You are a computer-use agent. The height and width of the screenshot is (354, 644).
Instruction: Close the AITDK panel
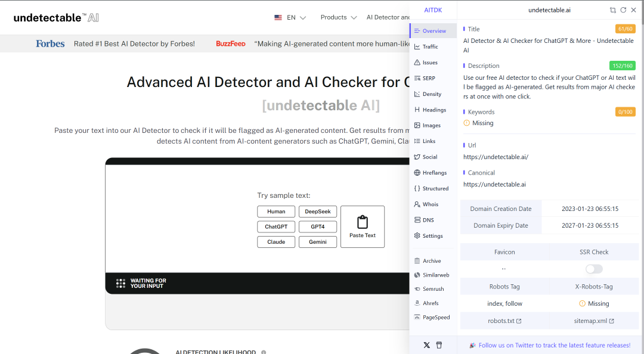coord(634,10)
